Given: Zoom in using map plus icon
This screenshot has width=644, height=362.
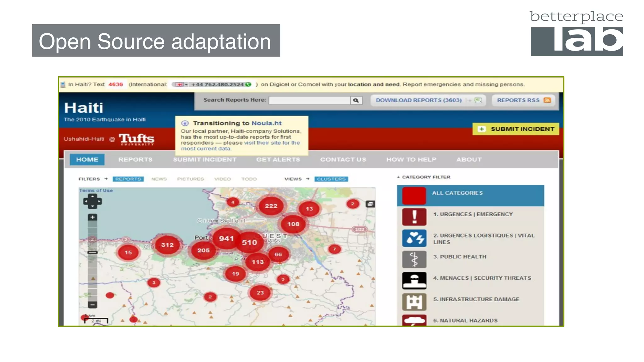Looking at the screenshot, I should 92,217.
